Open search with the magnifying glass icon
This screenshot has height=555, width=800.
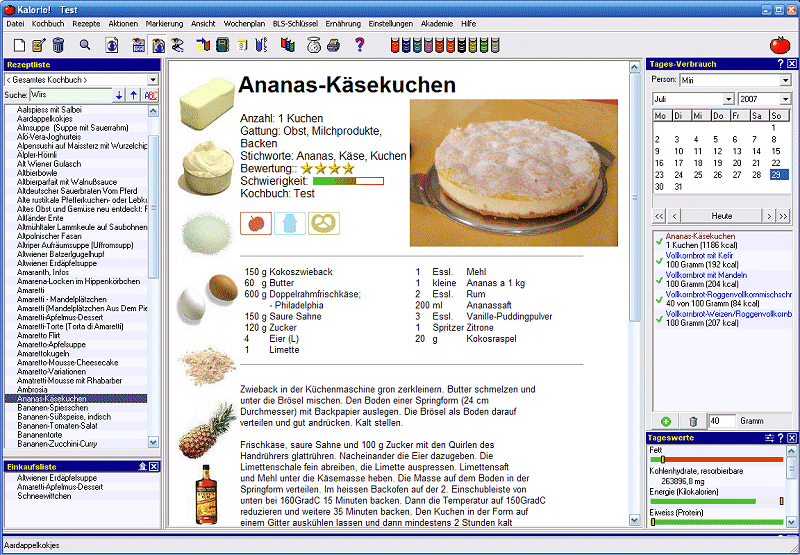[x=85, y=45]
